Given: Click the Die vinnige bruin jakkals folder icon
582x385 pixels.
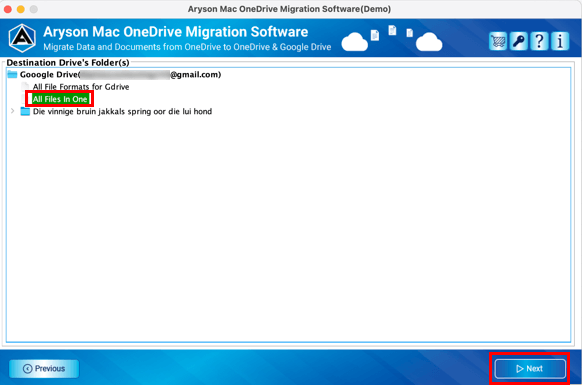Looking at the screenshot, I should pyautogui.click(x=25, y=111).
